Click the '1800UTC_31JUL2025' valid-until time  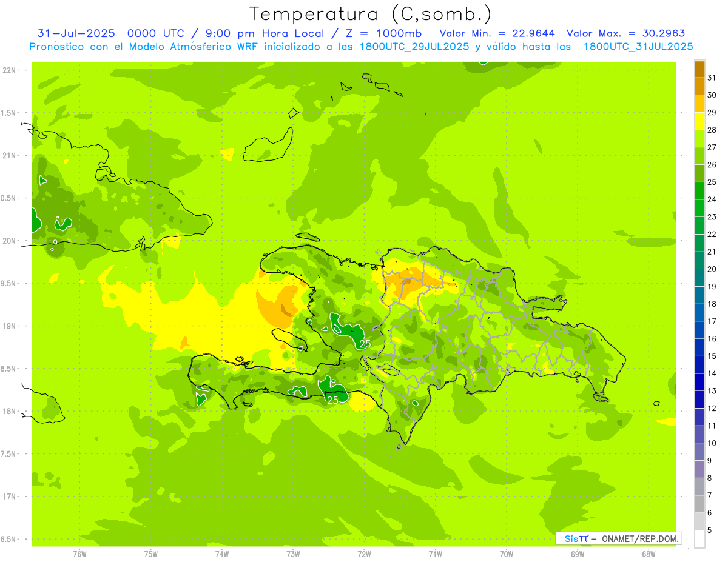[x=638, y=47]
